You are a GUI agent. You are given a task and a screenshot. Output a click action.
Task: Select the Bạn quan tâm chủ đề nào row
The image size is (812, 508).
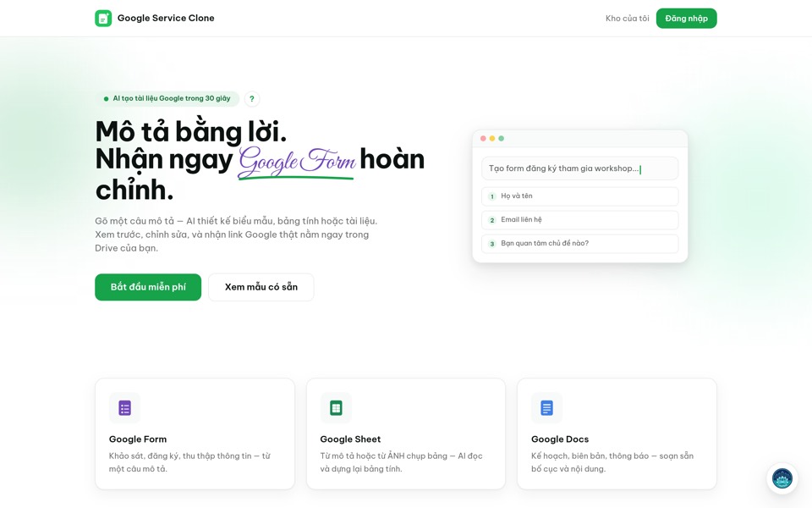(x=580, y=244)
